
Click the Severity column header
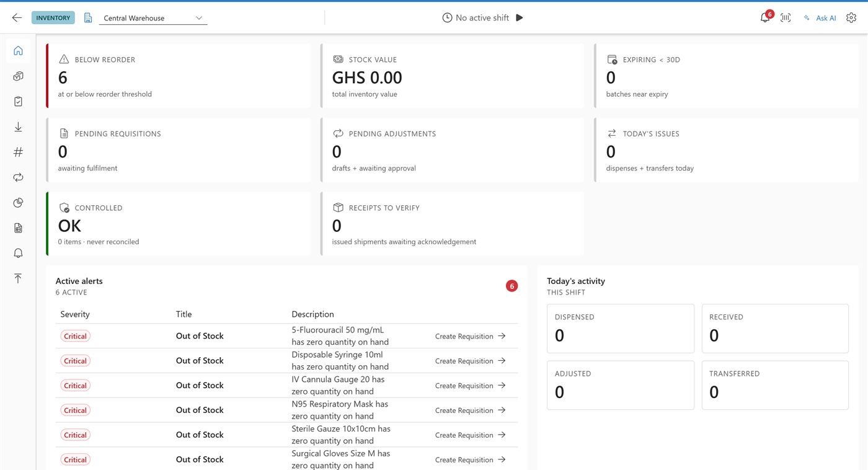(x=75, y=314)
